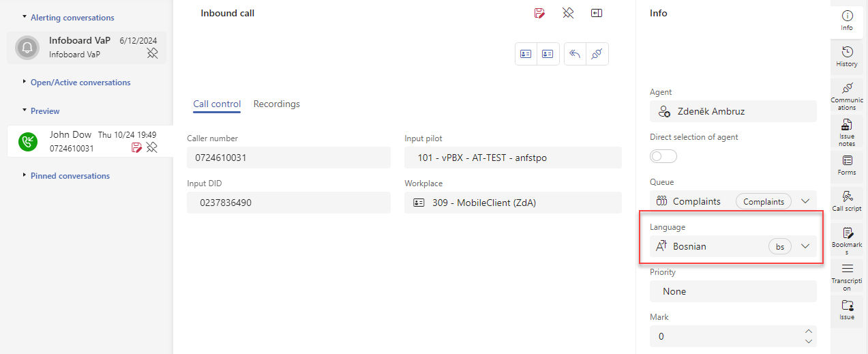Click the green incoming call icon for John Dow
868x354 pixels.
(x=28, y=142)
